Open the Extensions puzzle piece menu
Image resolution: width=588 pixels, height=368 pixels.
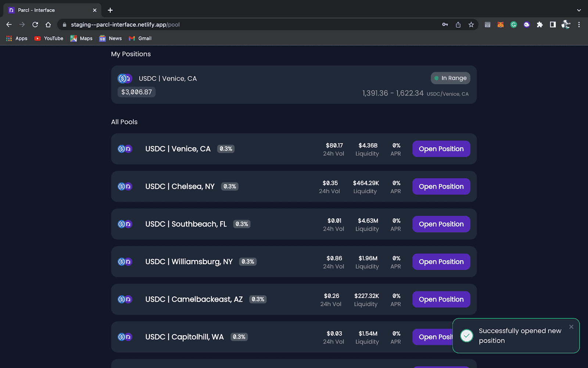point(539,25)
